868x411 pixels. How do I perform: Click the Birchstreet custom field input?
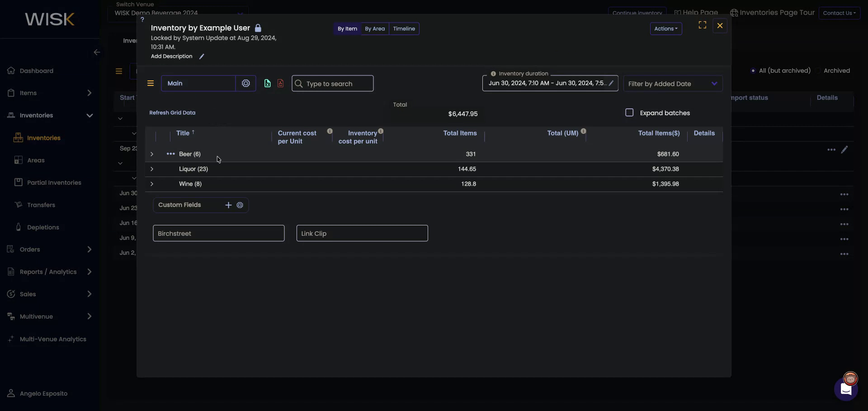tap(219, 234)
